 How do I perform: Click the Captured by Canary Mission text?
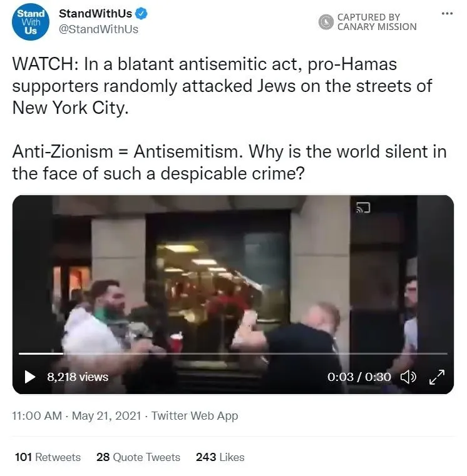tap(377, 22)
